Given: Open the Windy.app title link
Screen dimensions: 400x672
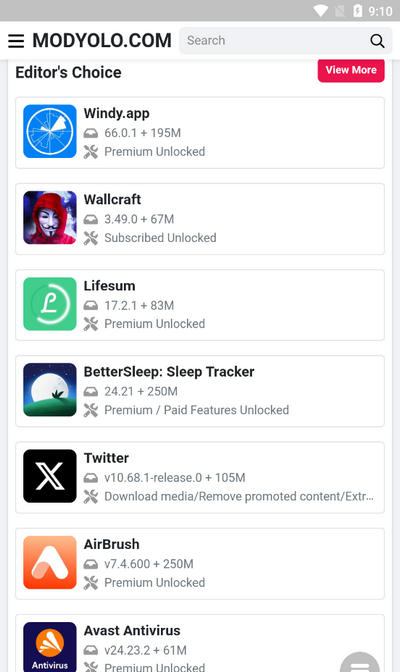Looking at the screenshot, I should click(117, 114).
